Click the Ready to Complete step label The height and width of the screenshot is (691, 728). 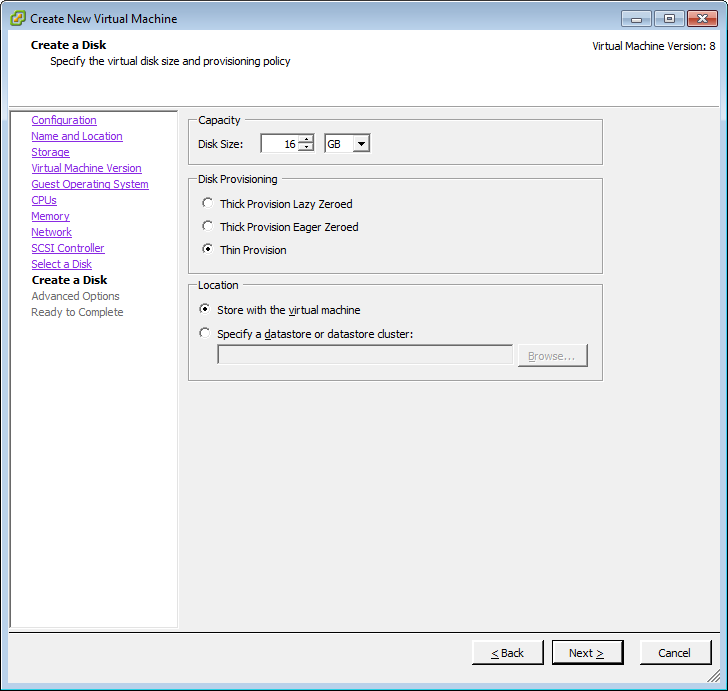77,312
